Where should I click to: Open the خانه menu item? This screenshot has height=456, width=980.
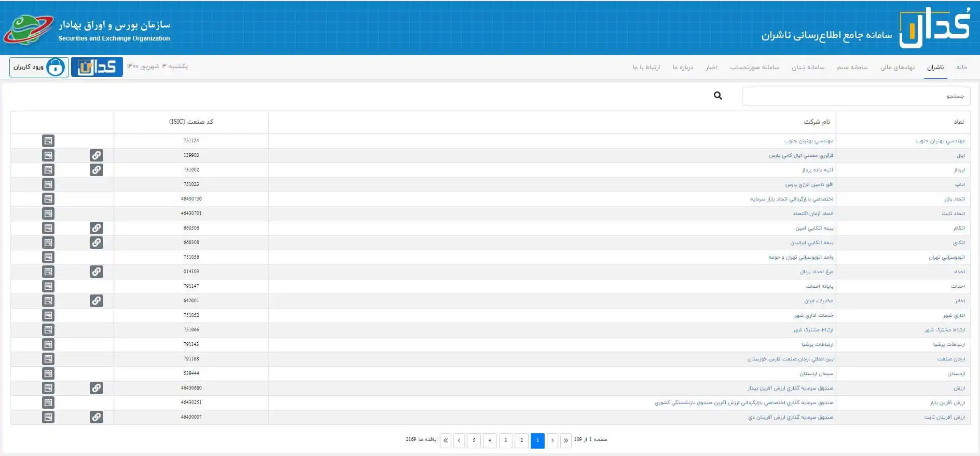(962, 68)
